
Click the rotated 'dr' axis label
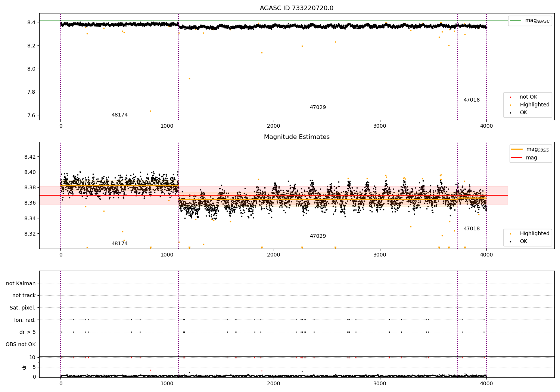(24, 367)
